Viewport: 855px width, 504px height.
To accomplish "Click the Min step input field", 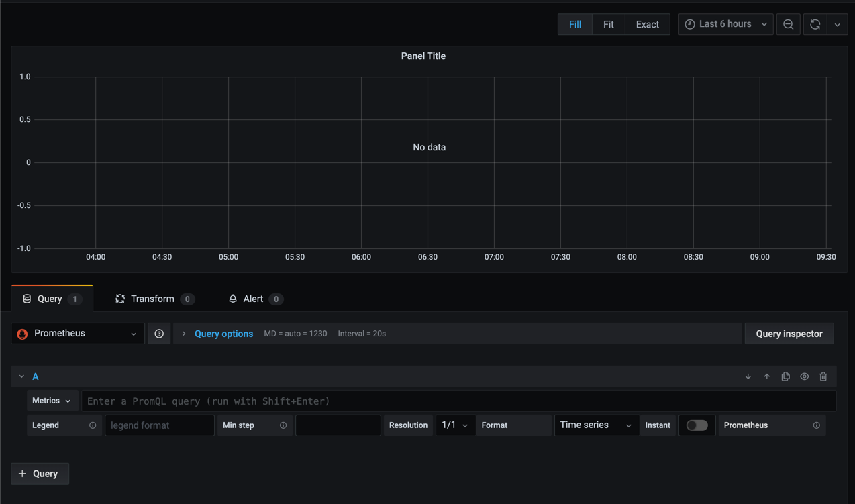I will (338, 425).
